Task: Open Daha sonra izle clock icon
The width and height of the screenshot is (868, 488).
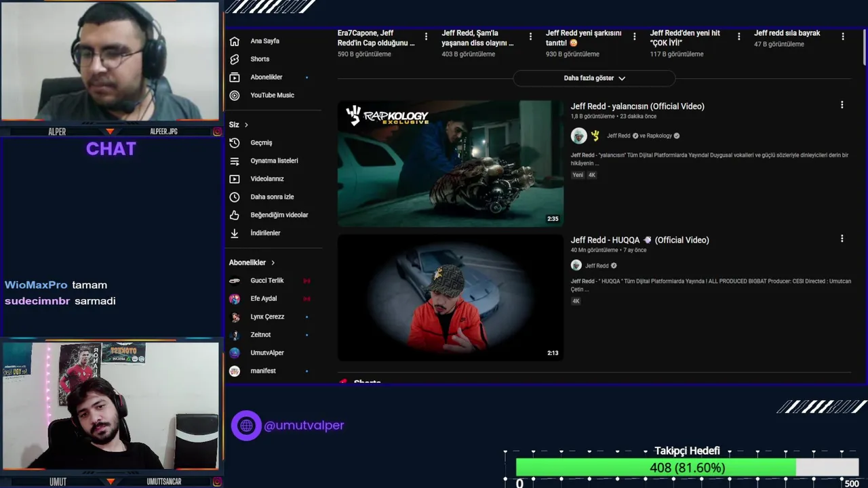Action: pyautogui.click(x=235, y=197)
